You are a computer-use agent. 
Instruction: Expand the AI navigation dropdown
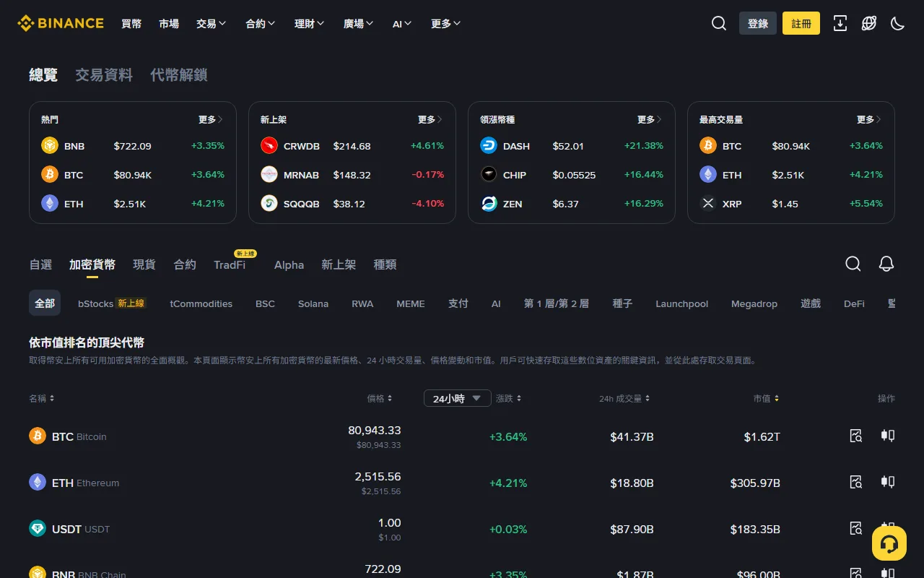402,23
